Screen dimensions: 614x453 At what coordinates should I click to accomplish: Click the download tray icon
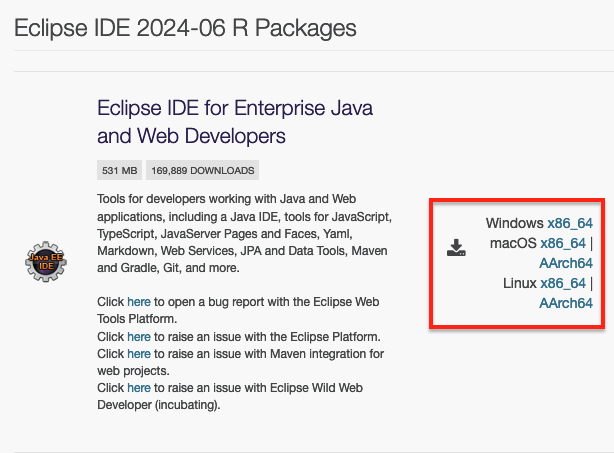coord(456,248)
